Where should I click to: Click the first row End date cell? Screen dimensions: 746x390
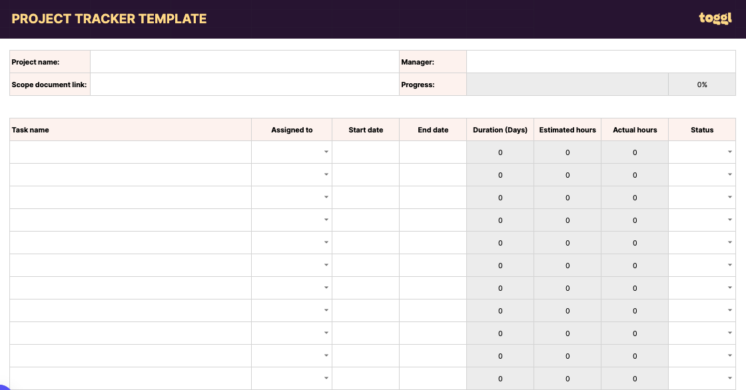point(433,152)
